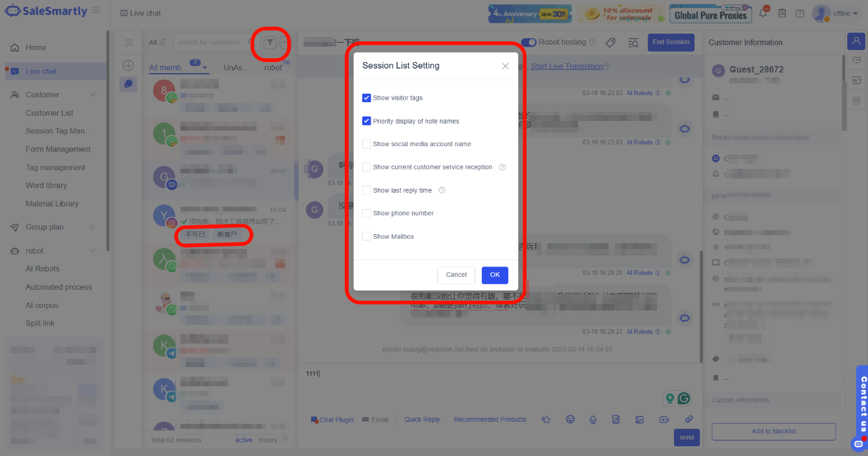
Task: Click the Cancel button in dialog
Action: [456, 275]
